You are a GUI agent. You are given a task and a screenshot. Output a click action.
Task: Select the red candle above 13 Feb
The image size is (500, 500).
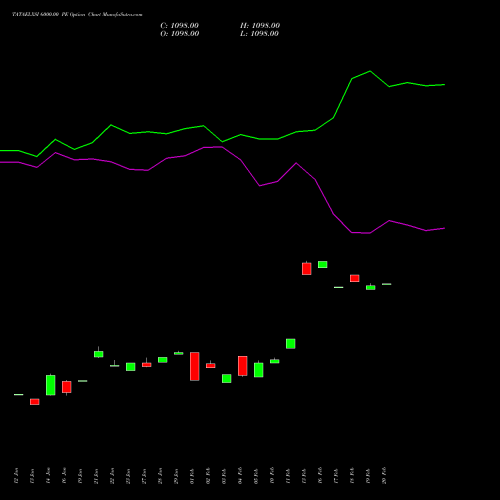click(307, 268)
